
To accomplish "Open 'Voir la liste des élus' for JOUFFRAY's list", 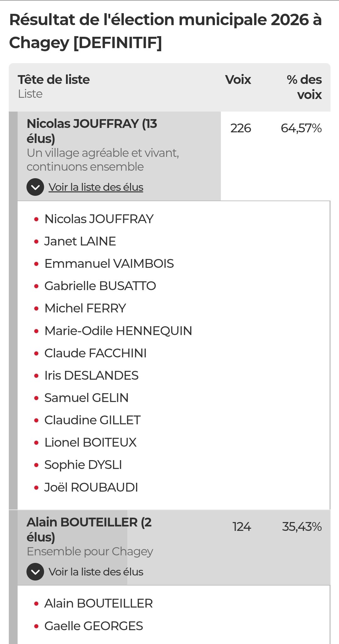I will (x=96, y=187).
